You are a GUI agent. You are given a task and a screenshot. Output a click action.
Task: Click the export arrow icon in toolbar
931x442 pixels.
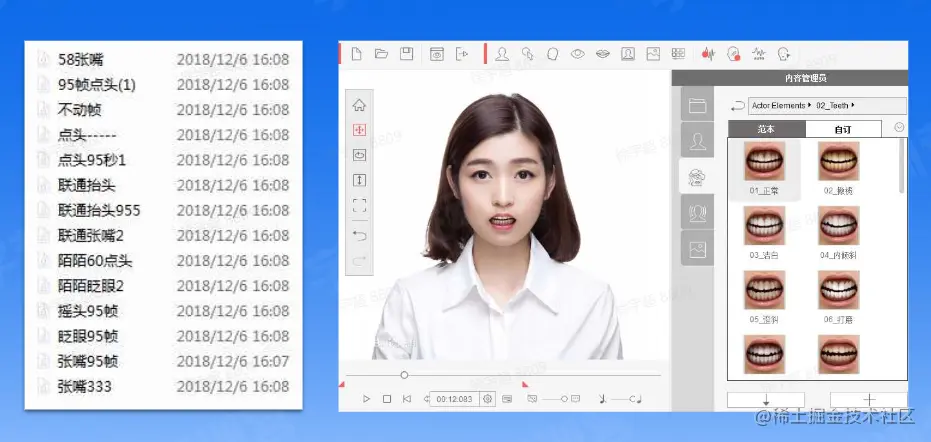462,54
